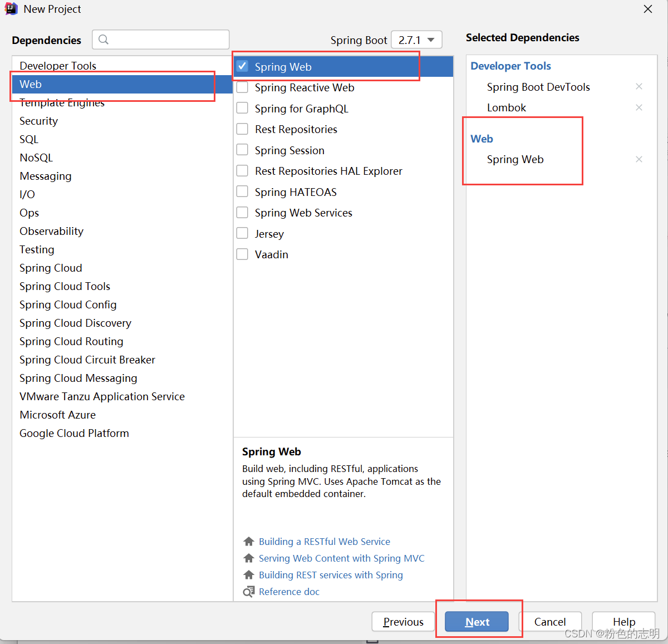Close the New Project dialog

point(648,9)
